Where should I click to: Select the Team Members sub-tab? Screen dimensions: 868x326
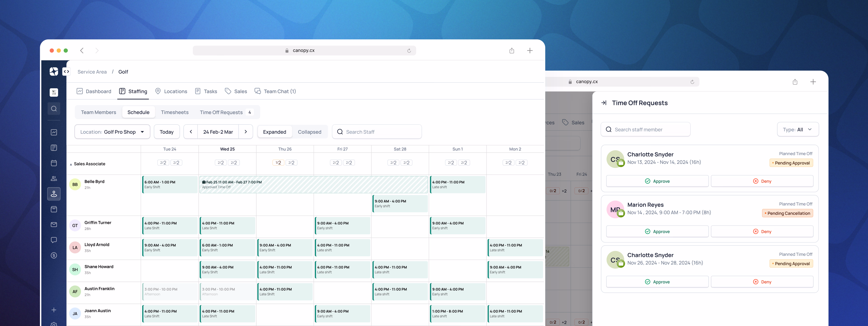click(x=98, y=112)
